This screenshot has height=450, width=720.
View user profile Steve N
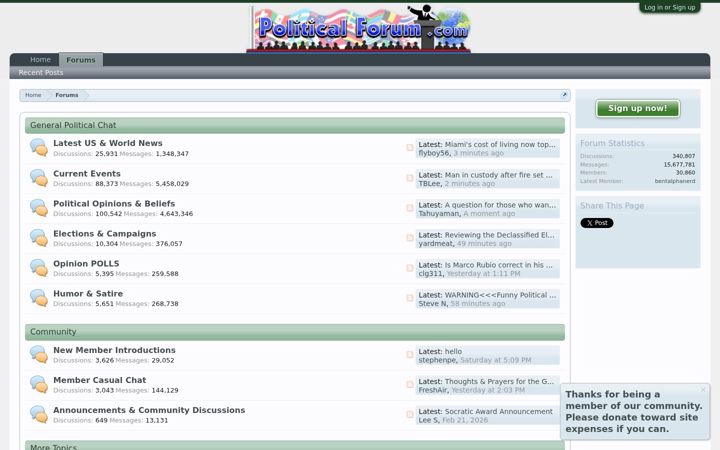tap(432, 304)
